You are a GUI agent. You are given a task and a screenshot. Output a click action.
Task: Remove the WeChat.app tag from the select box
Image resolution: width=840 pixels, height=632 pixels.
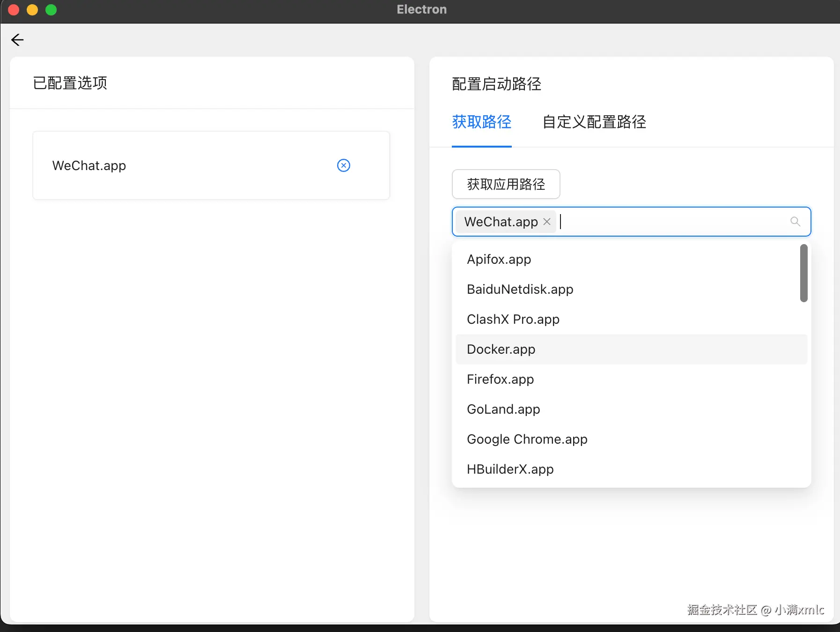tap(546, 222)
